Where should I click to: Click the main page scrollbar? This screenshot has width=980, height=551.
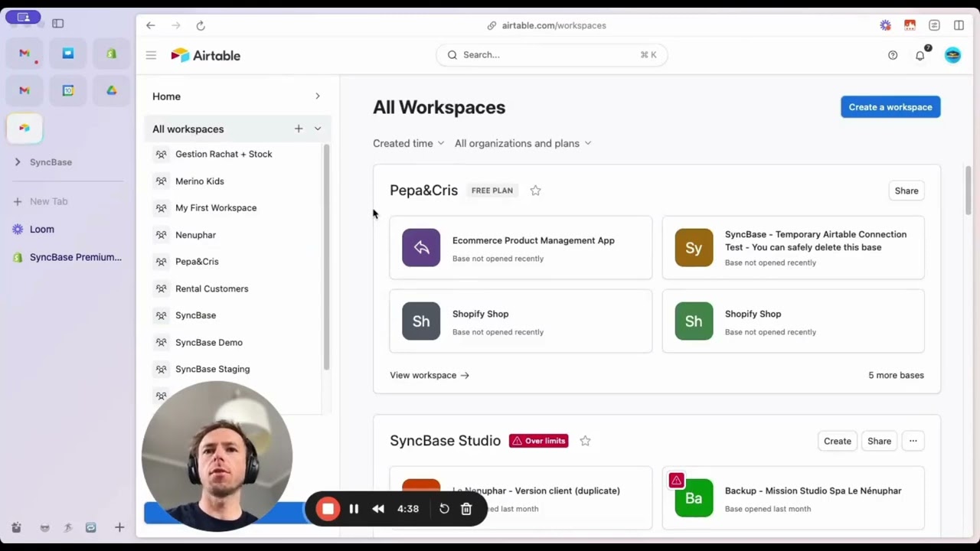click(x=968, y=191)
